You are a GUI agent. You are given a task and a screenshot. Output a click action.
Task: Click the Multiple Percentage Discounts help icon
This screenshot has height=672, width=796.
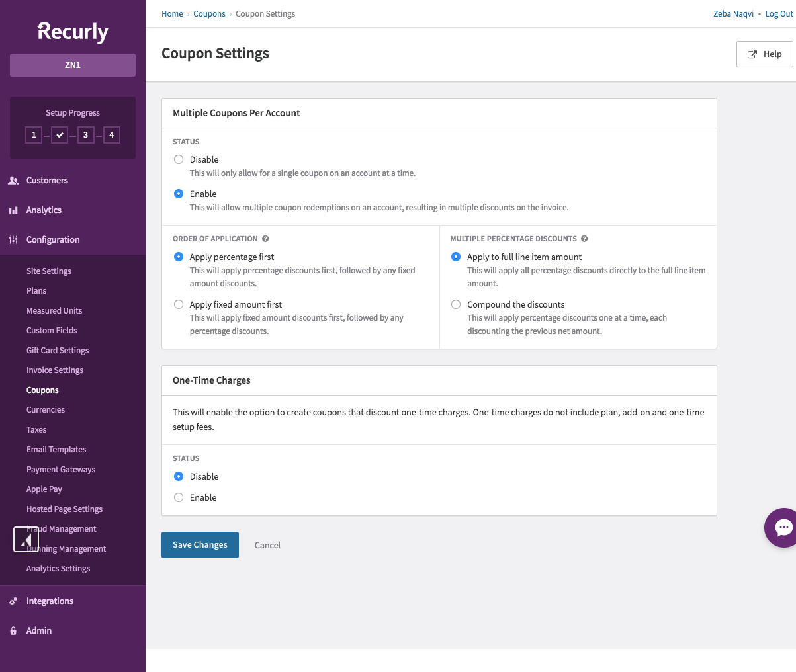tap(584, 239)
